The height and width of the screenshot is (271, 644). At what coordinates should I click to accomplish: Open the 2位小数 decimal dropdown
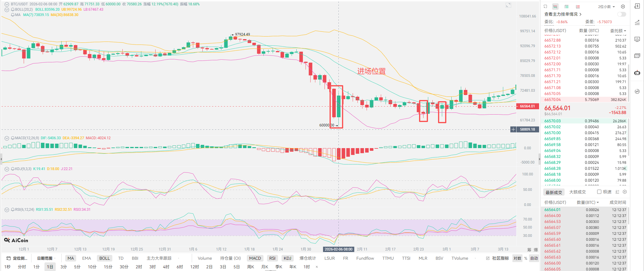pyautogui.click(x=606, y=7)
